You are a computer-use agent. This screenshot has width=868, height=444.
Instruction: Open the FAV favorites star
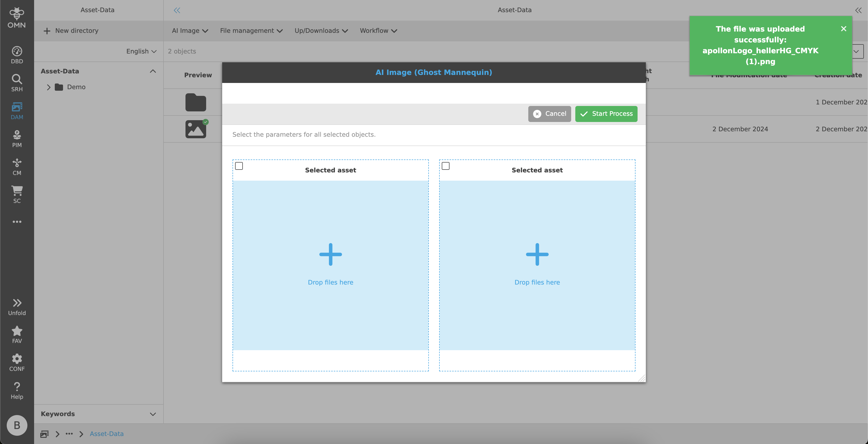pos(17,334)
